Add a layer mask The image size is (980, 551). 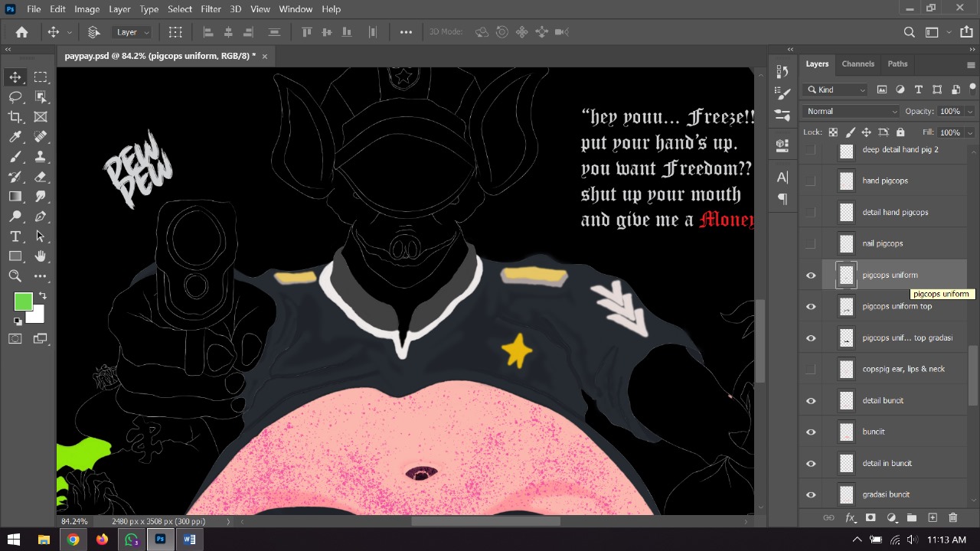pos(871,518)
